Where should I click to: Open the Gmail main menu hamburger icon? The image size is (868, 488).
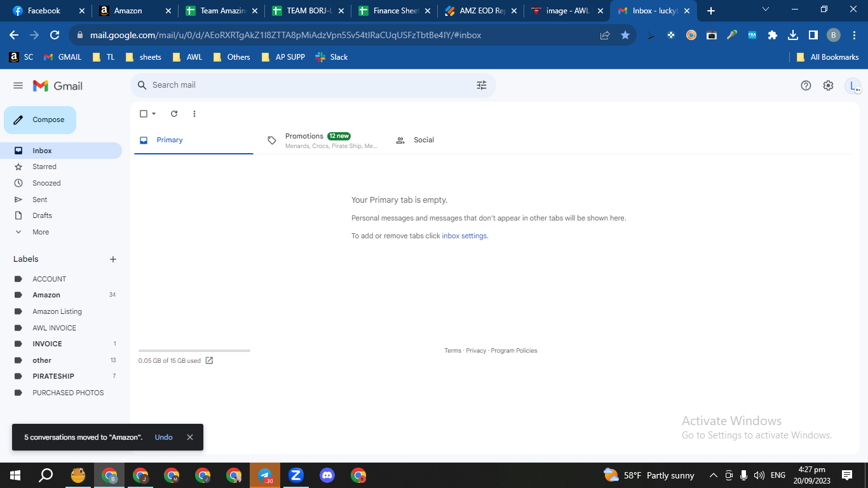(18, 86)
